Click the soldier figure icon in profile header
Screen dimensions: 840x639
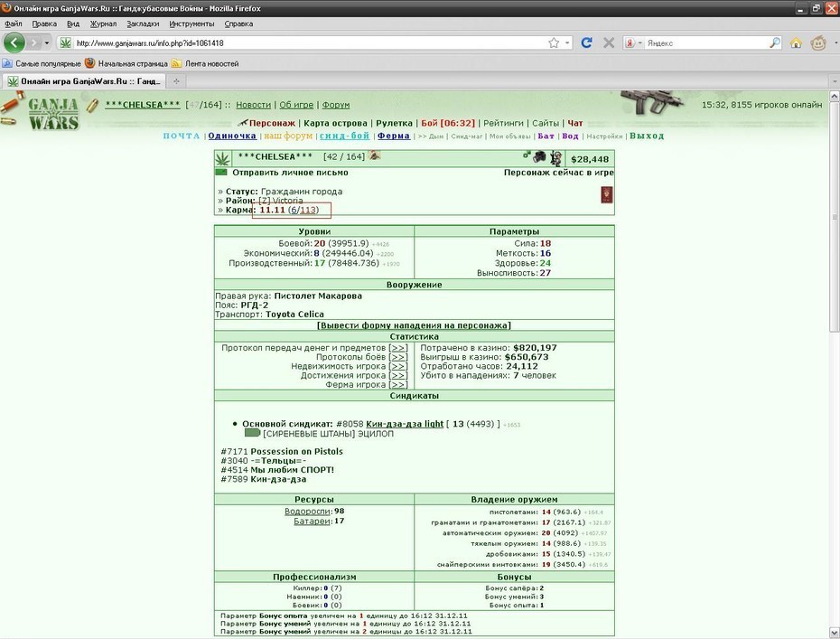555,158
